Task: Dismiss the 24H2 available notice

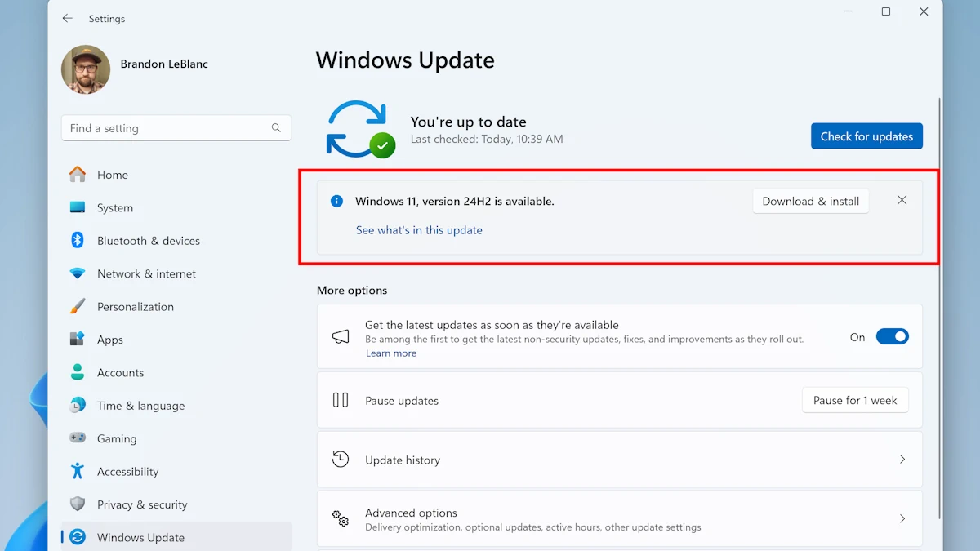Action: pyautogui.click(x=902, y=200)
